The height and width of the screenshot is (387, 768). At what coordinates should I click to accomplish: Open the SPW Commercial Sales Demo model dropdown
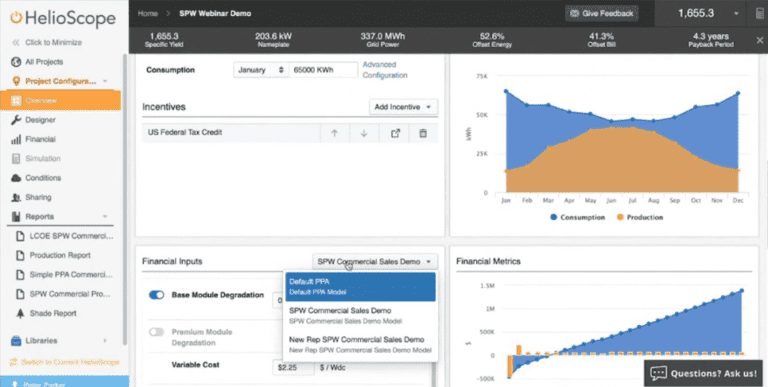pyautogui.click(x=375, y=262)
